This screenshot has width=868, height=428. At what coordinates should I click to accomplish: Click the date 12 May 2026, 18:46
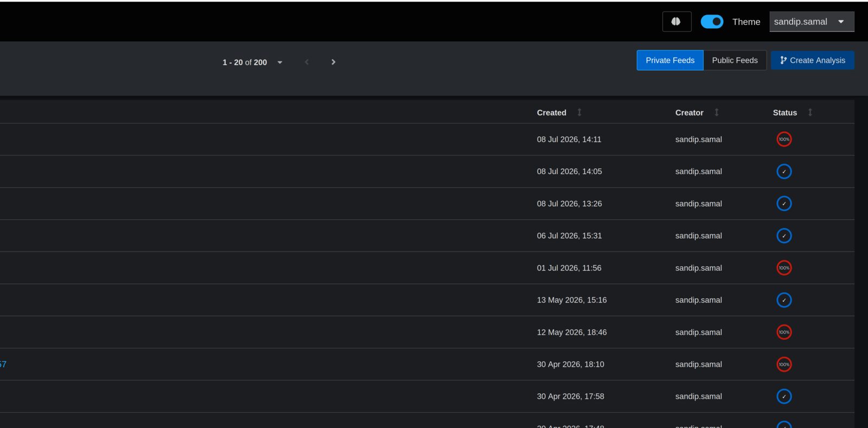(572, 333)
